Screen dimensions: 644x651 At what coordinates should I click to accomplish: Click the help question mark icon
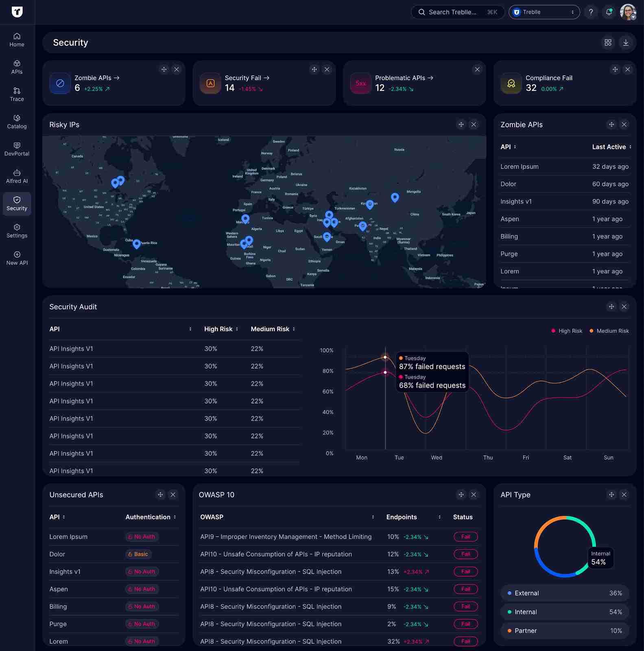click(591, 12)
